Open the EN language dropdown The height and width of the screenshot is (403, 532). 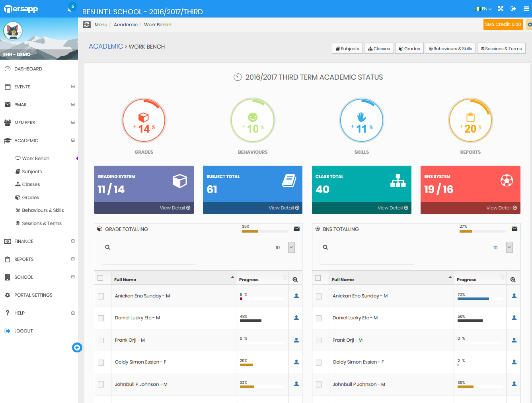click(x=483, y=9)
